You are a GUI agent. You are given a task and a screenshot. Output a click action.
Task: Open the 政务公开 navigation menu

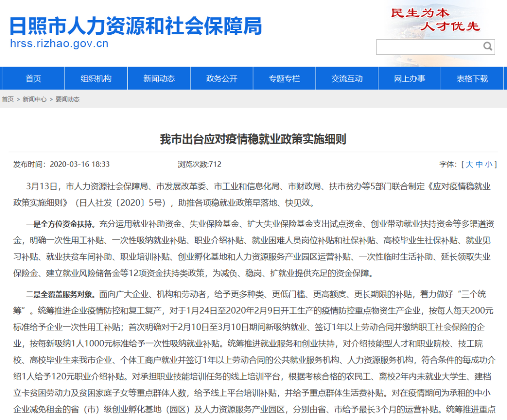(222, 78)
